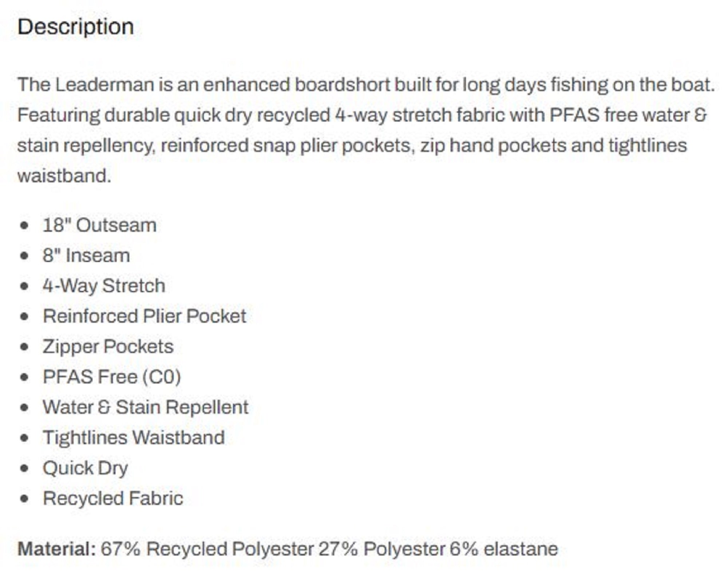The image size is (728, 582).
Task: Select the 8" Inseam list item
Action: point(86,255)
